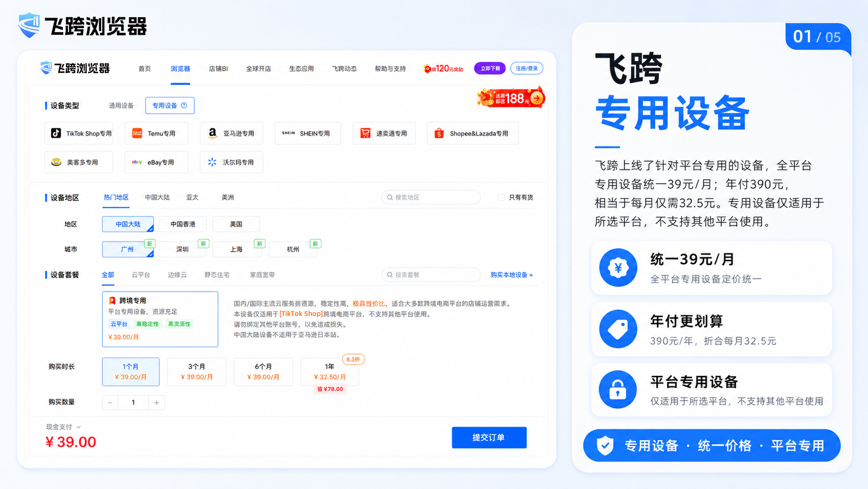Viewport: 868px width, 489px height.
Task: Click the 注册/登录 button
Action: (x=527, y=68)
